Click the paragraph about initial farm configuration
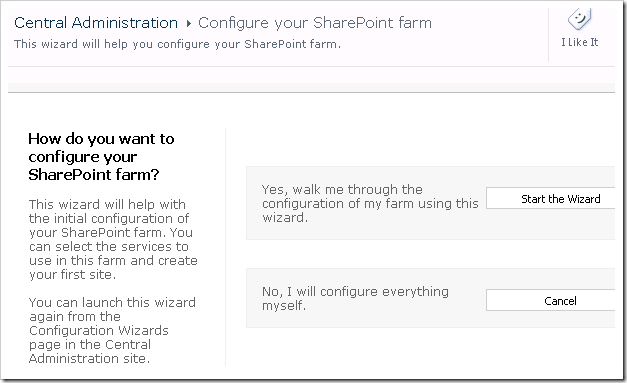This screenshot has width=627, height=383. pyautogui.click(x=113, y=239)
